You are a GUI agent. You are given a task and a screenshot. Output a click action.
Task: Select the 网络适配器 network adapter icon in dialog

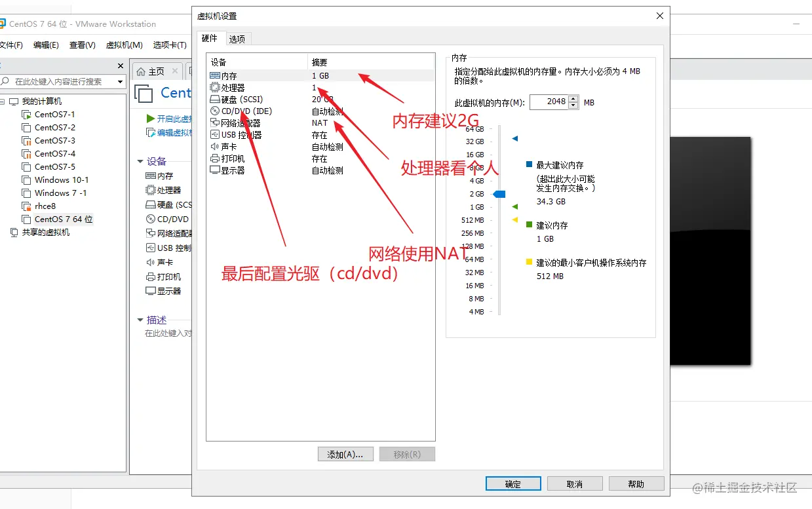click(x=214, y=123)
